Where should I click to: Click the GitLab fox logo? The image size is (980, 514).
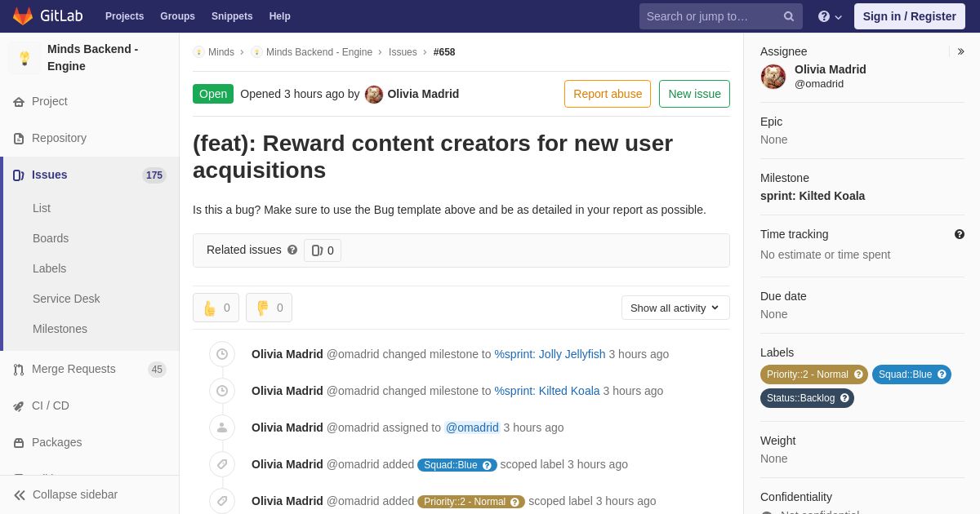coord(23,16)
